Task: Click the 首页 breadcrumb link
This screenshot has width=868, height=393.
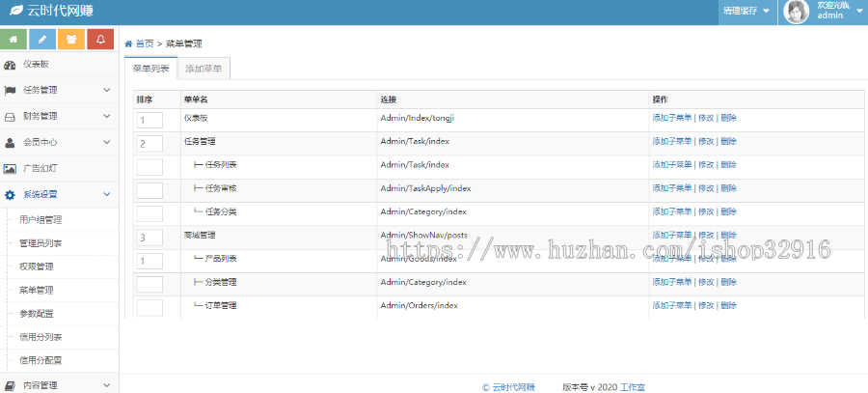Action: [145, 43]
